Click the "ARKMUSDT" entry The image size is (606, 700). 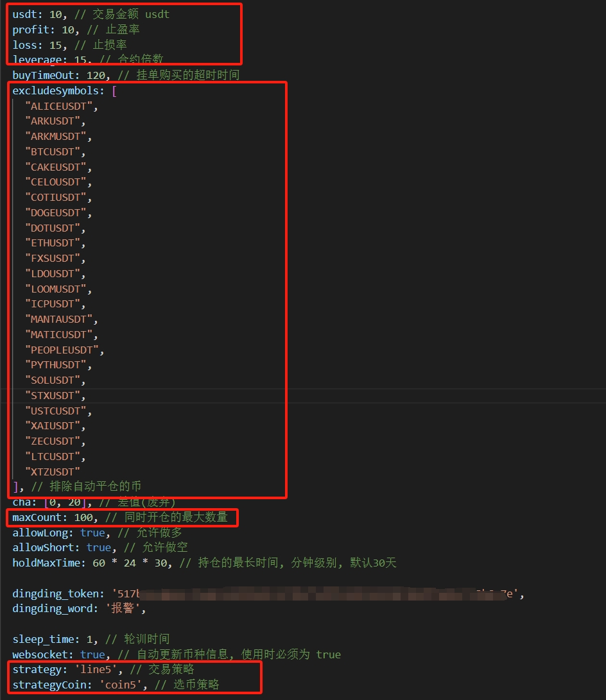(x=55, y=137)
